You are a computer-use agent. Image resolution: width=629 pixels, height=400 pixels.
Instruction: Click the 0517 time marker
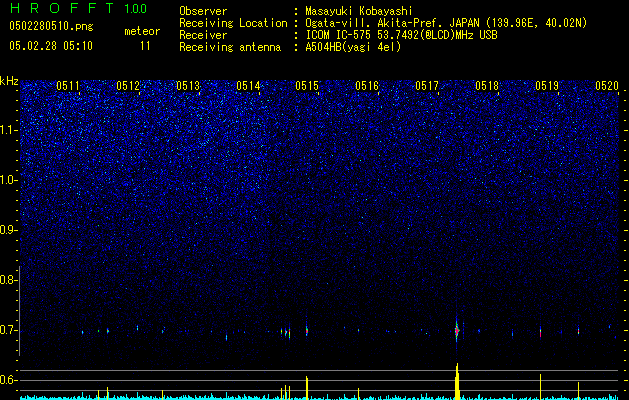427,86
